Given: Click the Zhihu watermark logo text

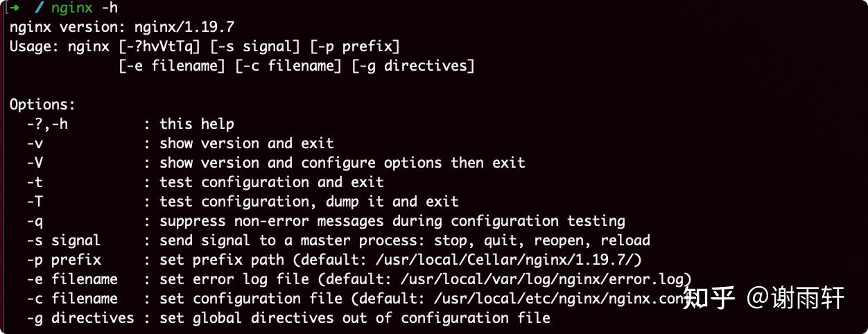Looking at the screenshot, I should click(708, 299).
